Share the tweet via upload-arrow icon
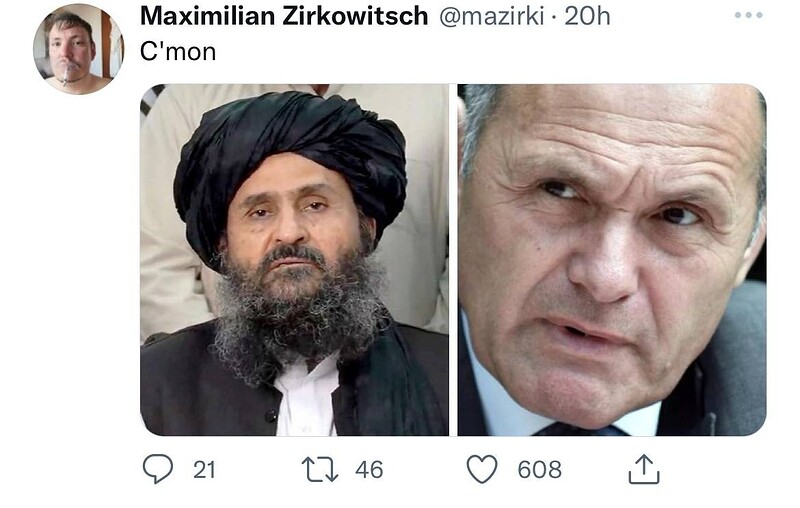Screen dimensions: 800x508 click(644, 469)
